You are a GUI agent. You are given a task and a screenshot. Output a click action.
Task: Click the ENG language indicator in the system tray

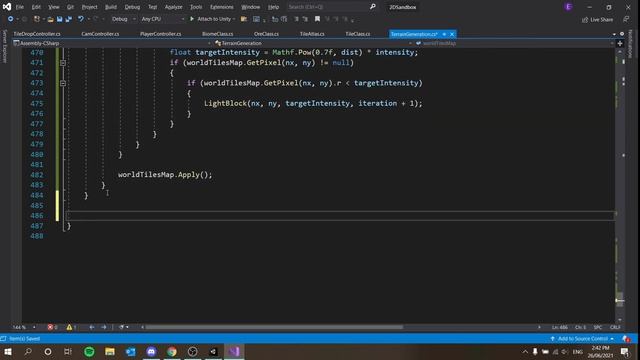click(578, 352)
